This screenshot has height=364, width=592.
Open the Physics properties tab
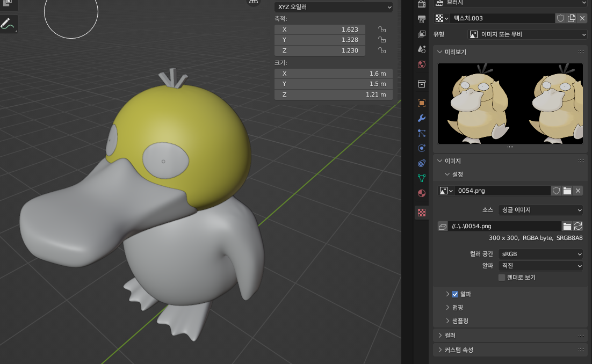422,148
